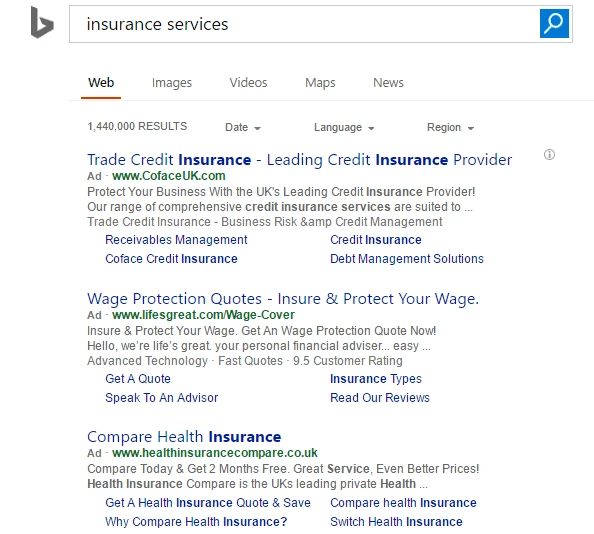Open Wage Protection Quotes ad headline

point(283,299)
